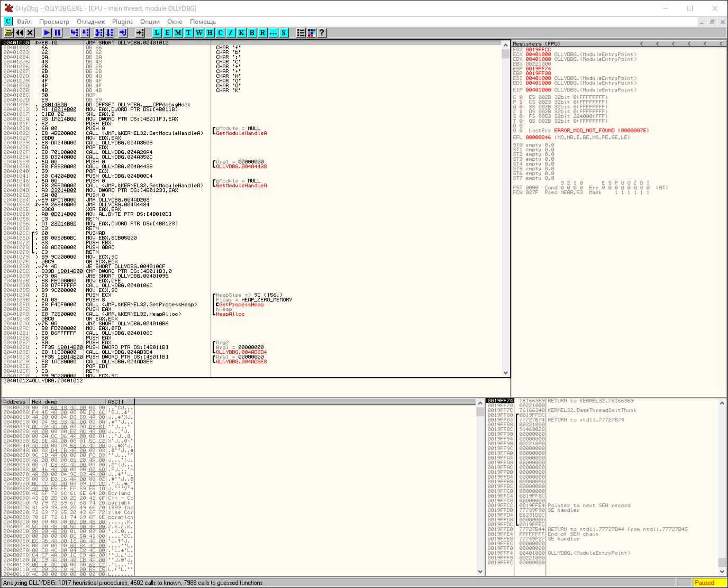Click the Hex dump column header
This screenshot has width=728, height=588.
[x=68, y=402]
